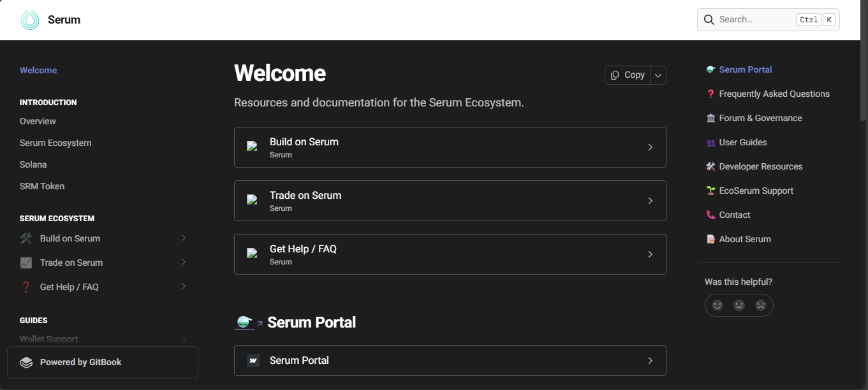Click the Serum Portal card icon
The width and height of the screenshot is (868, 390).
point(253,361)
